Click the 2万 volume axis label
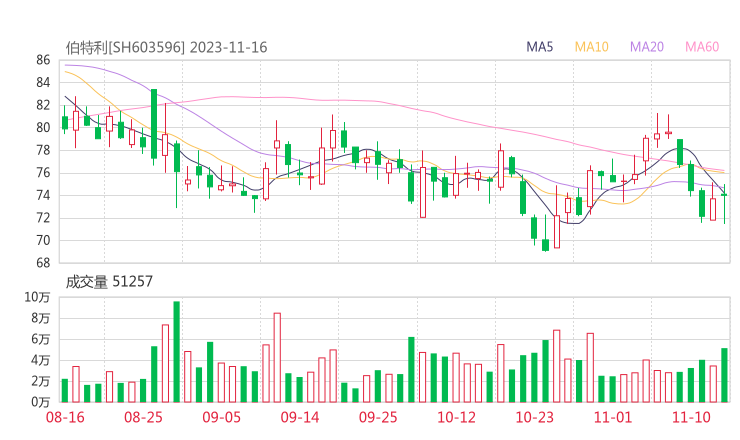 pos(41,381)
